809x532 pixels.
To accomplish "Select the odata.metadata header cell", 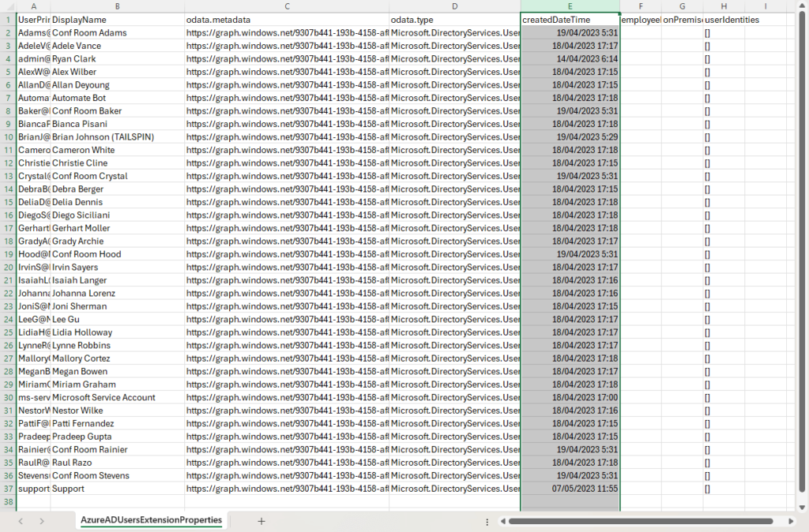I will [287, 20].
